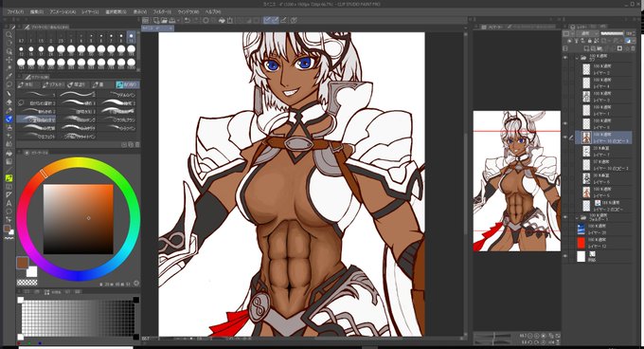The height and width of the screenshot is (349, 644).
Task: Open the ウィンドウ menu
Action: (188, 12)
